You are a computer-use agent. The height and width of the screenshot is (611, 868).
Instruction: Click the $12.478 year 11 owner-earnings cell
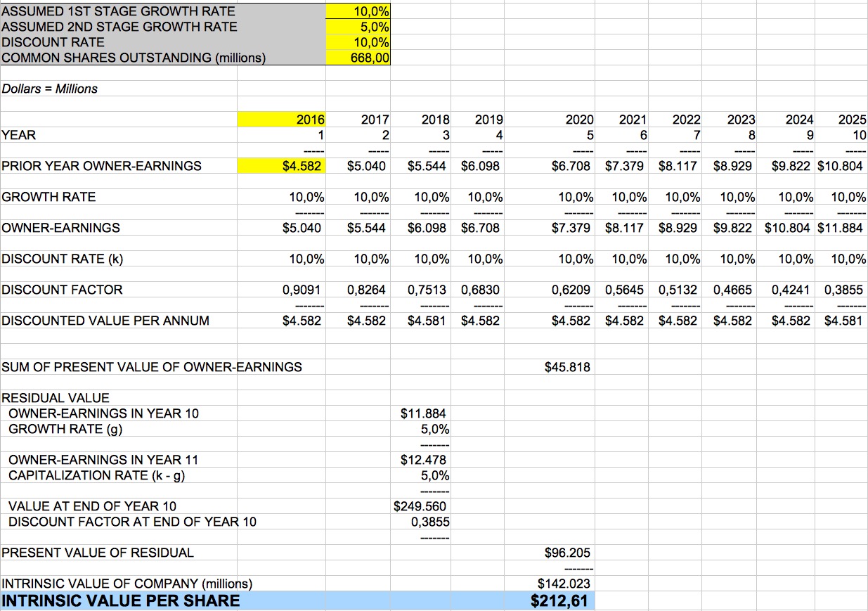(420, 460)
